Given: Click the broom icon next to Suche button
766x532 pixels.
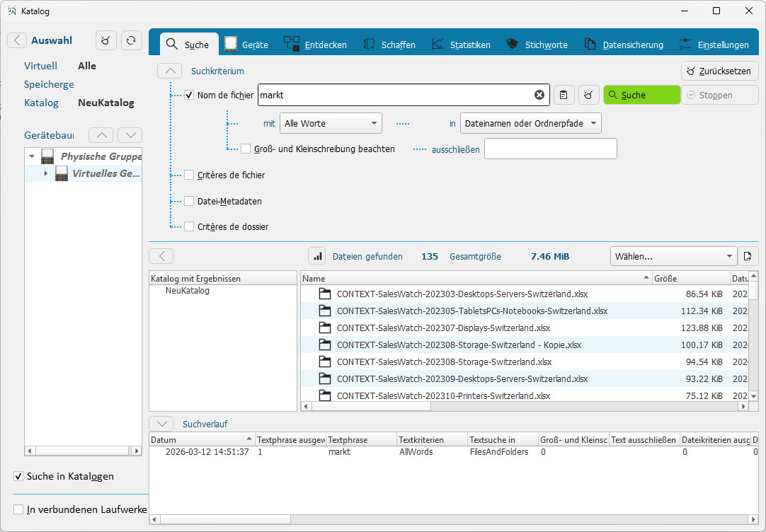Looking at the screenshot, I should click(589, 95).
